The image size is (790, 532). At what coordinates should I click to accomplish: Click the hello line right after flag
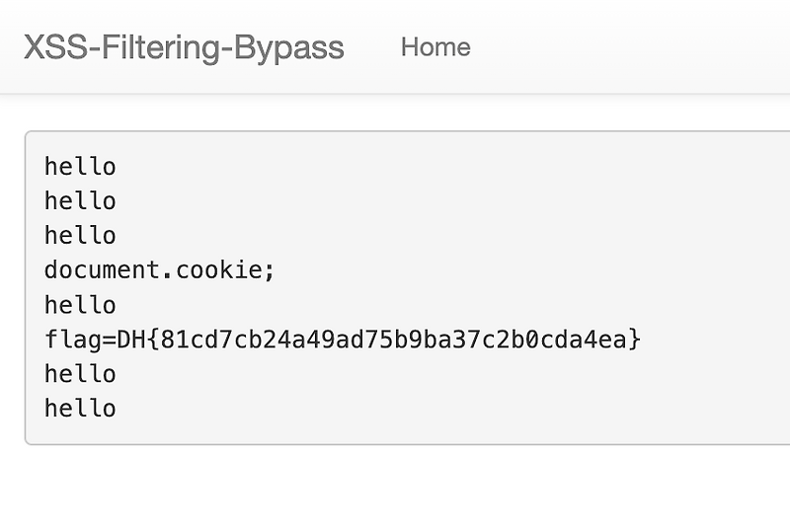[81, 374]
